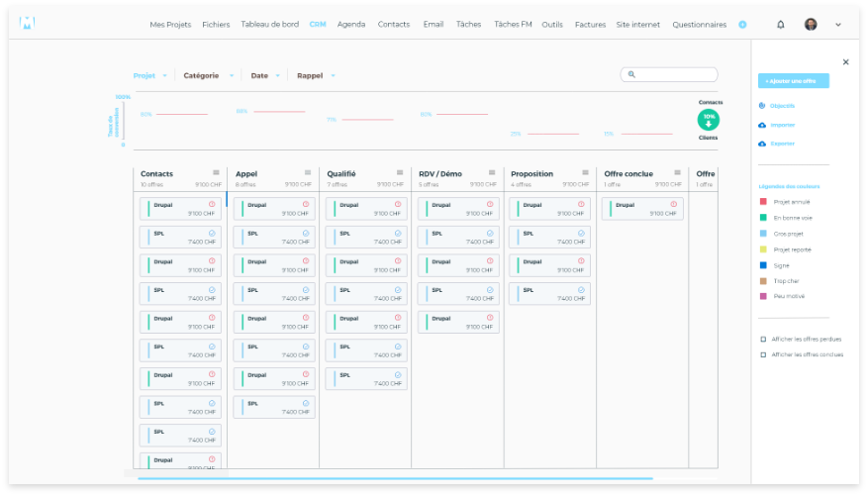Image resolution: width=868 pixels, height=496 pixels.
Task: Click the Objectifs icon
Action: [762, 106]
